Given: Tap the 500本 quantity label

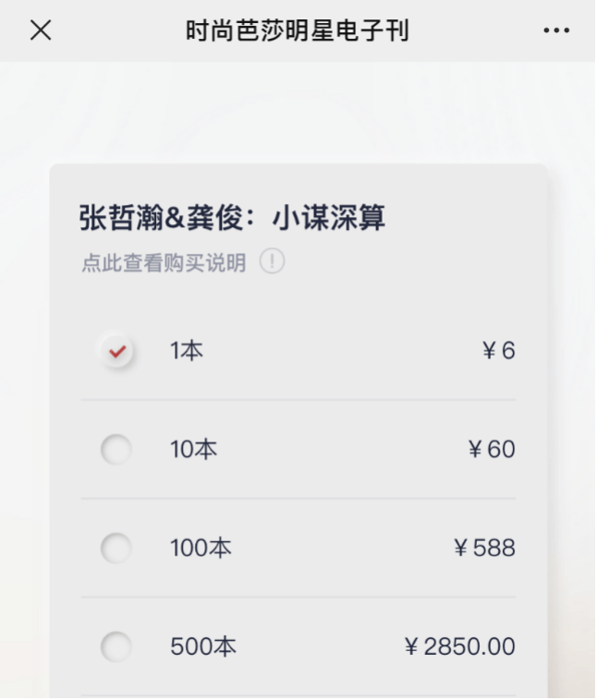Looking at the screenshot, I should (202, 646).
